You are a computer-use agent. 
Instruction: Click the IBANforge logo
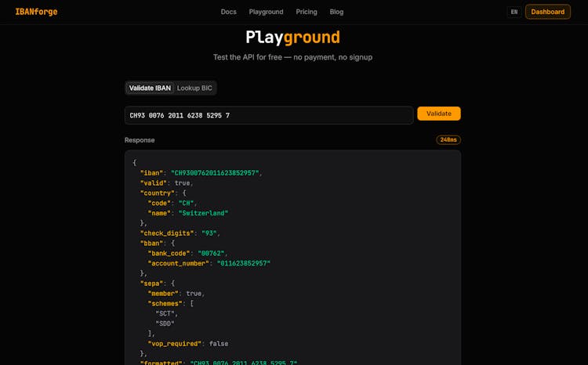(x=36, y=12)
